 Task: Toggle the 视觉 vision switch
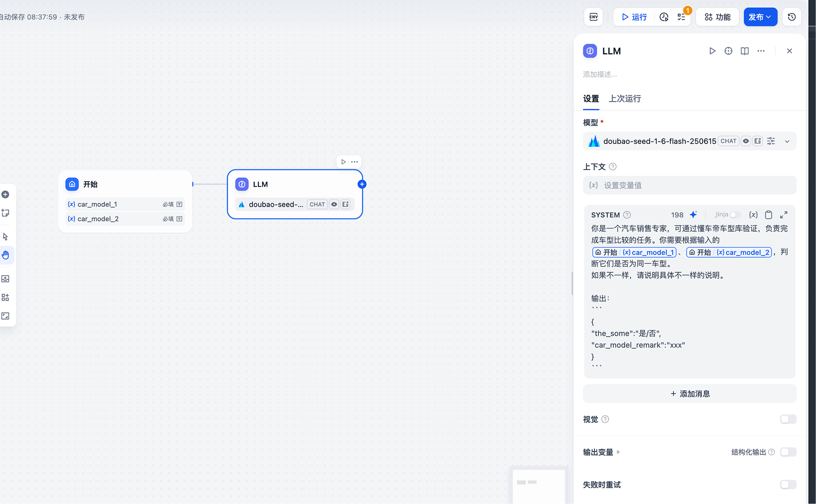[x=788, y=419]
